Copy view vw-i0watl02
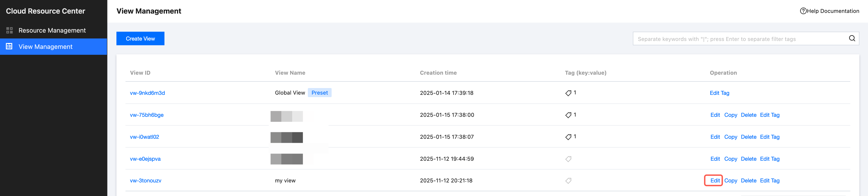868x196 pixels. coord(731,137)
